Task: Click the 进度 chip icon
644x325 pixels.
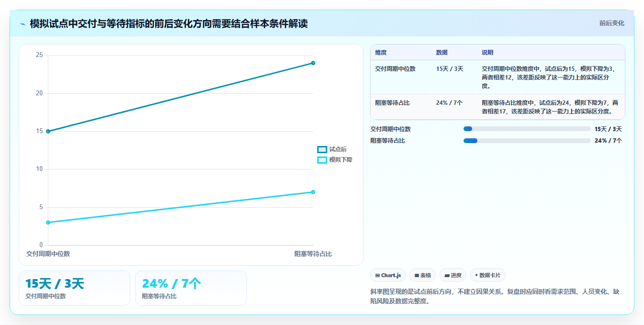Action: 447,276
